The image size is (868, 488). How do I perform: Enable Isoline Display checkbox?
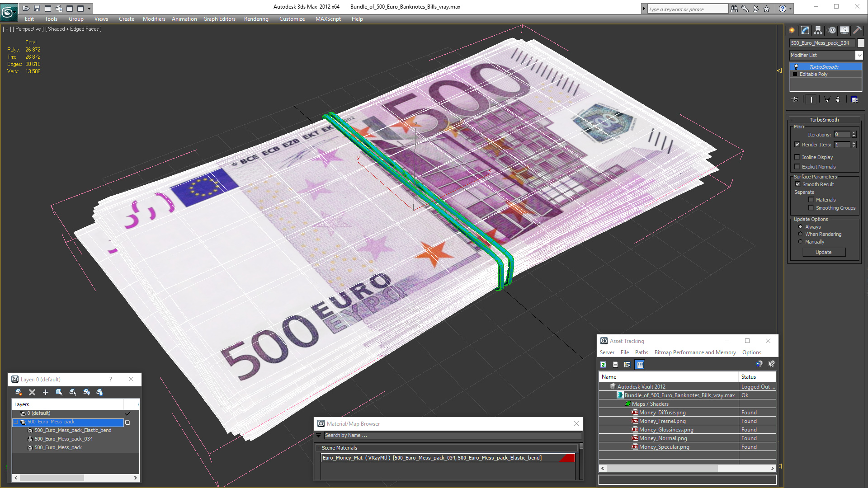797,157
